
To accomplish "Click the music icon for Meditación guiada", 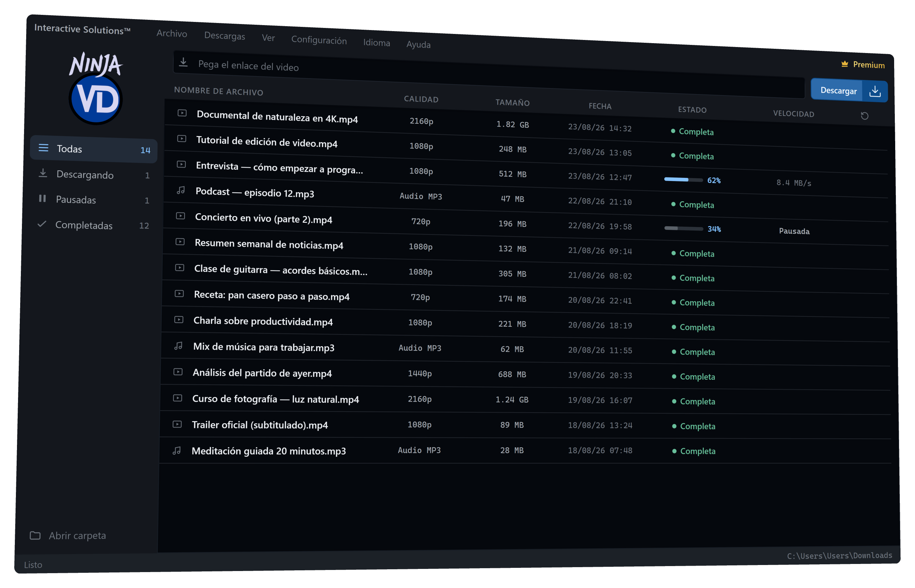I will point(177,450).
